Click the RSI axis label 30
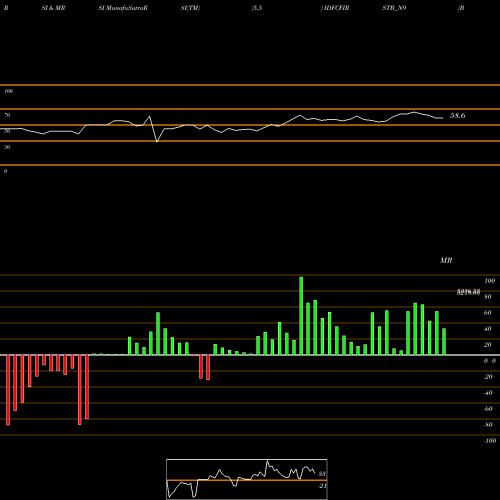Image resolution: width=500 pixels, height=500 pixels. (x=7, y=147)
